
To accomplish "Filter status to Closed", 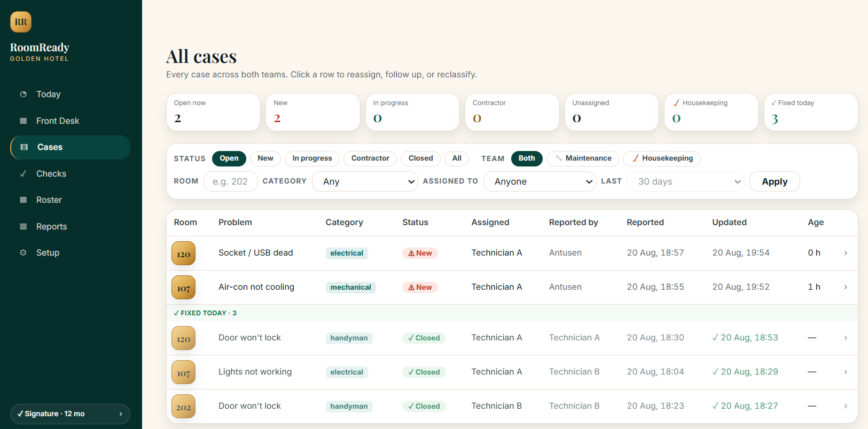I will [421, 158].
